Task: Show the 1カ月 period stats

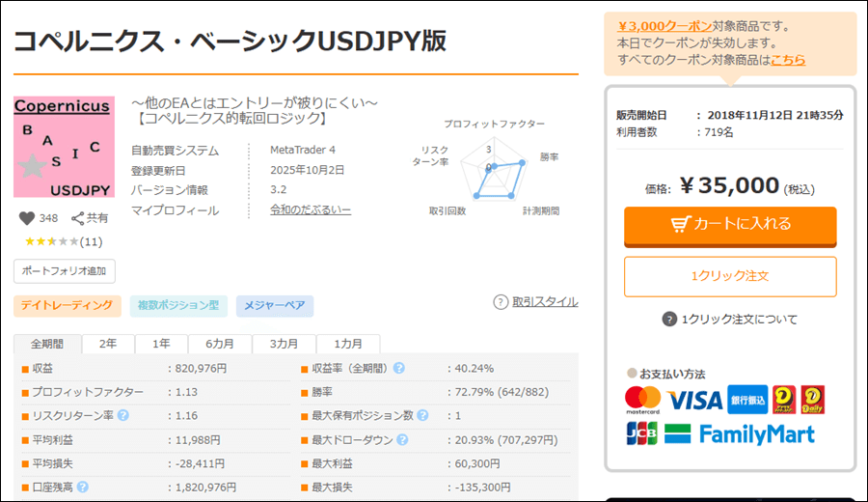Action: (x=348, y=345)
